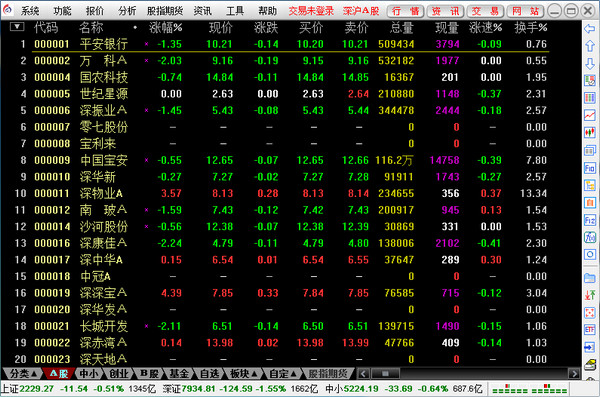The width and height of the screenshot is (600, 397).
Task: Expand the 分类▲ category tab menu
Action: (23, 373)
